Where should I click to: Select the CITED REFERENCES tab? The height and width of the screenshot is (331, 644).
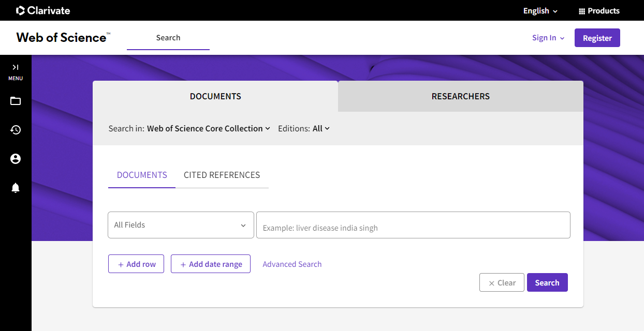point(222,175)
